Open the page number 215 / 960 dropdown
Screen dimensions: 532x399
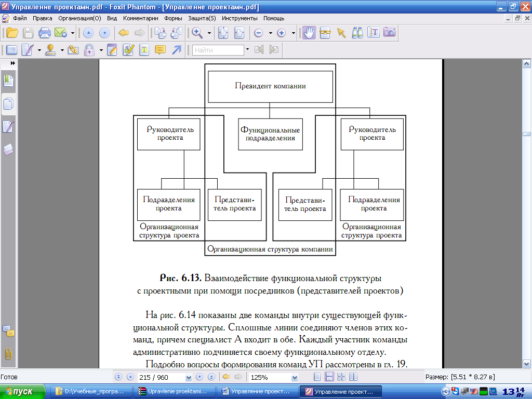point(189,377)
